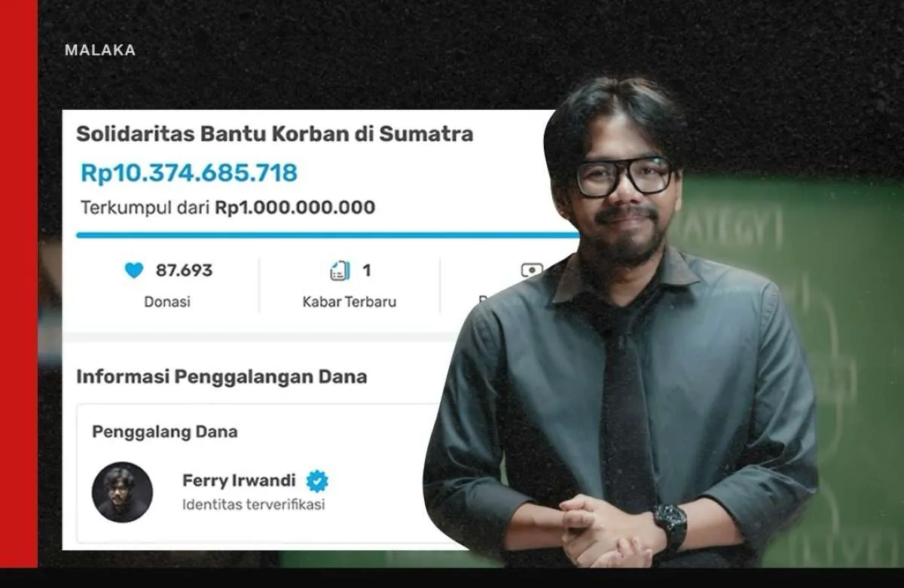Click the number 1 above Kabar Terbaru
Image resolution: width=904 pixels, height=588 pixels.
367,270
